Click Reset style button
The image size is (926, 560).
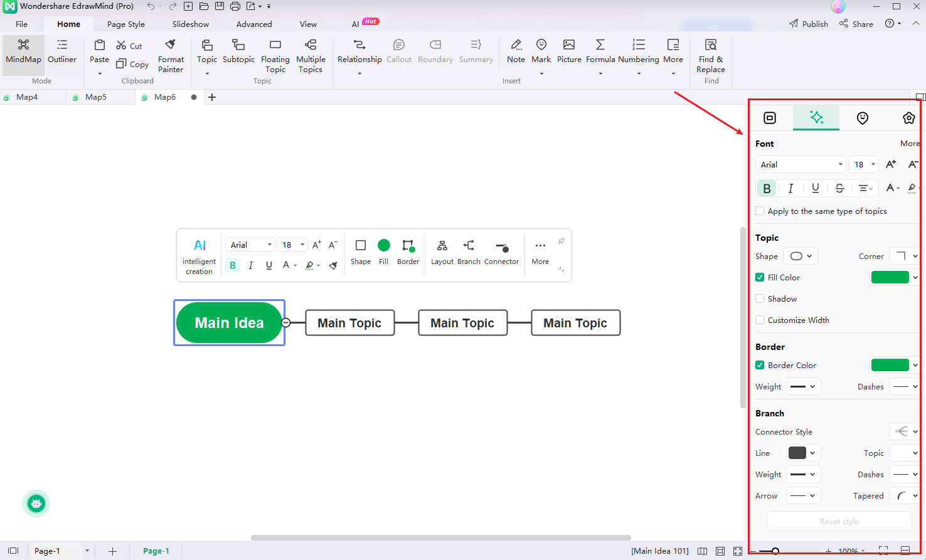click(839, 521)
